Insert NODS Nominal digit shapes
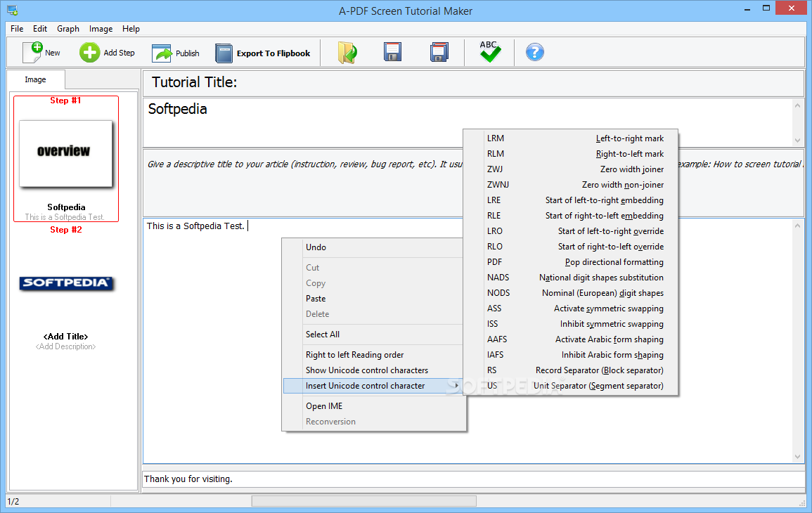812x513 pixels. 570,293
